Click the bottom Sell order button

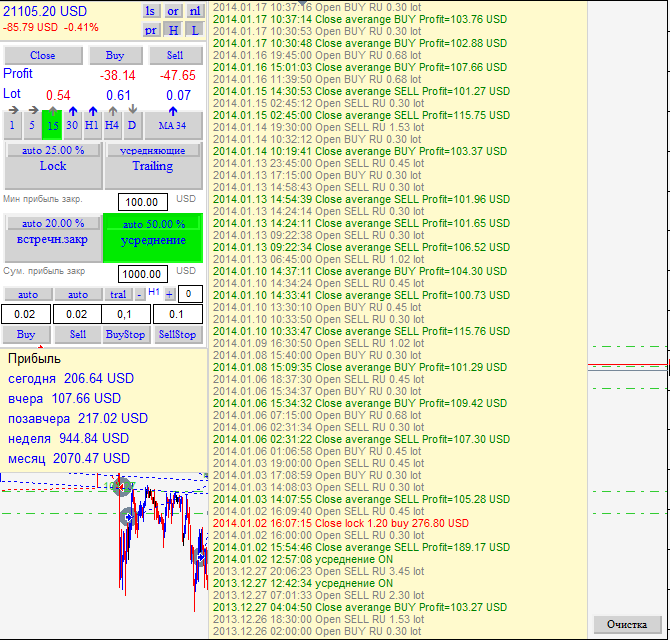tap(78, 335)
